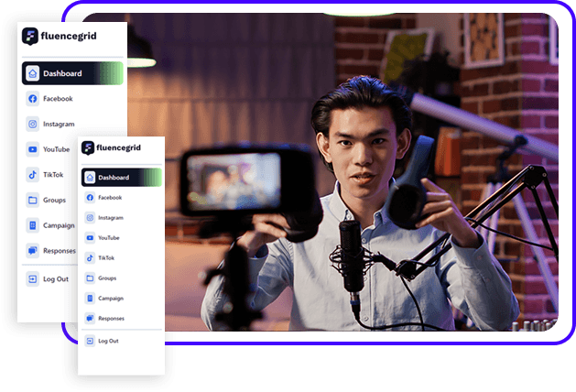Click fluencegrid brand name in back panel
This screenshot has height=392, width=576.
coord(69,36)
